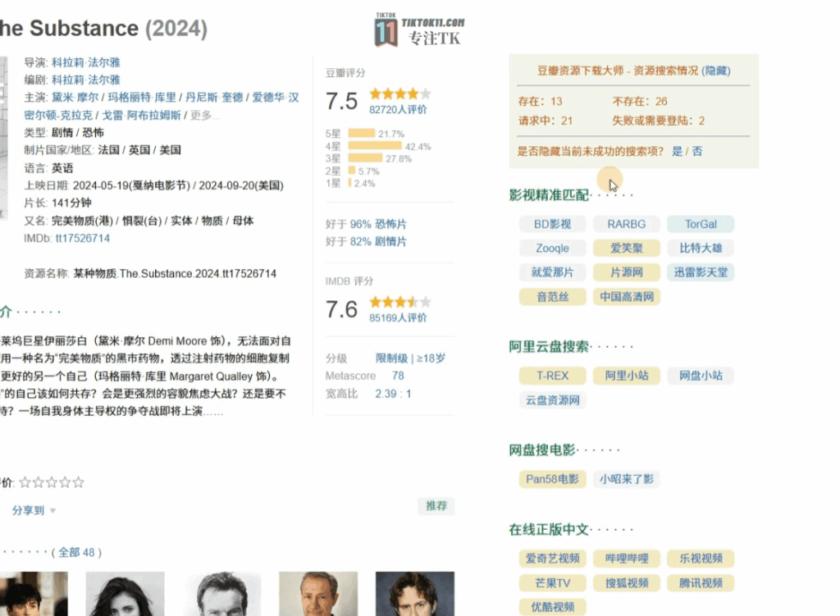
Task: Open the RARBG resource tag
Action: point(626,224)
